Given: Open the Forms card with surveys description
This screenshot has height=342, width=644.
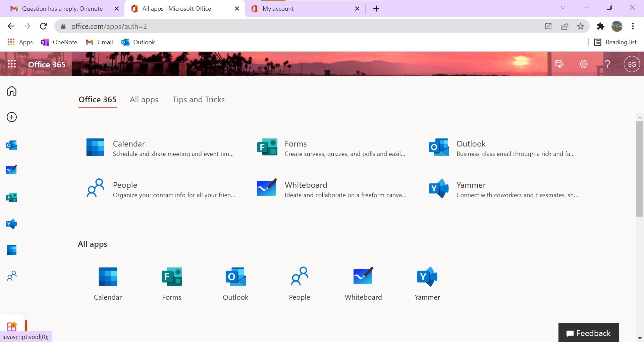Looking at the screenshot, I should [332, 148].
